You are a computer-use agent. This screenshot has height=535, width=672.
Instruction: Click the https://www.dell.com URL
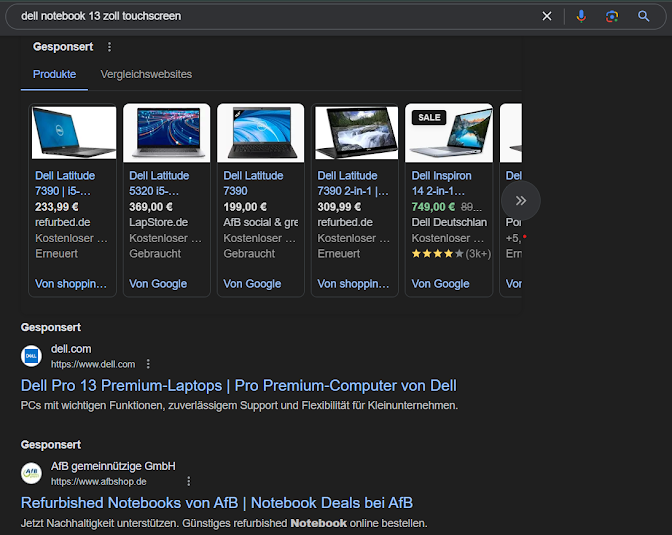point(93,364)
